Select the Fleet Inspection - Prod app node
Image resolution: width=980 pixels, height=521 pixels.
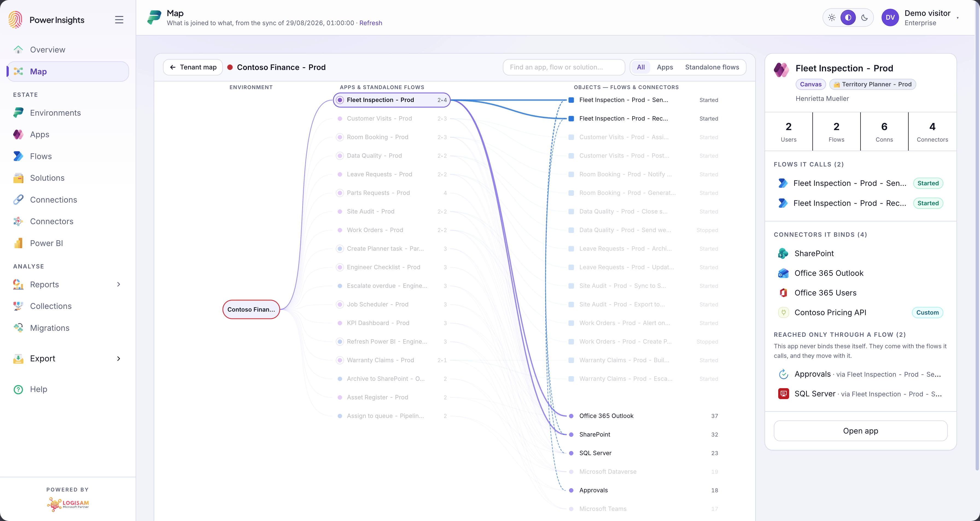pos(392,100)
